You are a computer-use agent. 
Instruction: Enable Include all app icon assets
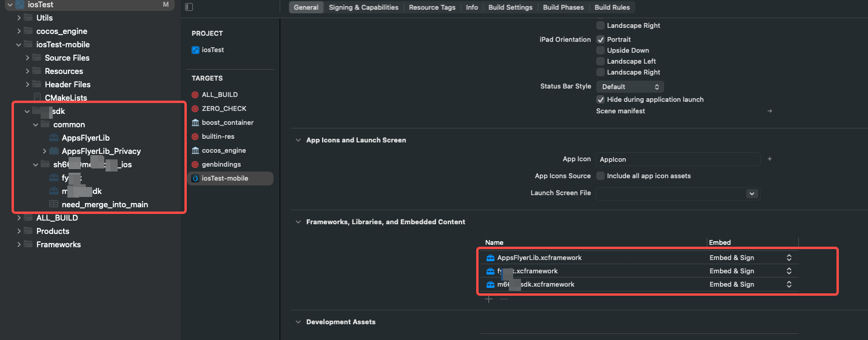coord(601,176)
